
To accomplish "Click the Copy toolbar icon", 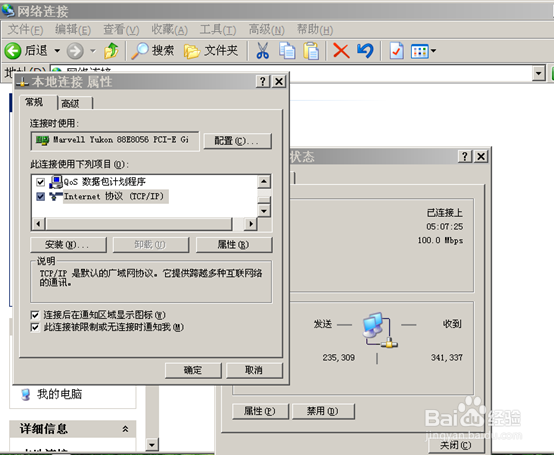I will click(x=287, y=51).
